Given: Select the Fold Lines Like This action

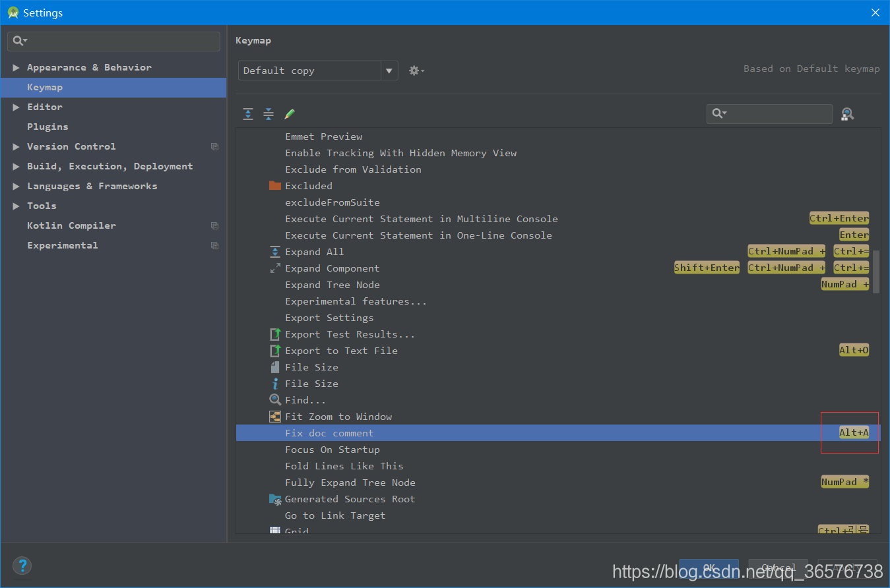Looking at the screenshot, I should click(344, 466).
